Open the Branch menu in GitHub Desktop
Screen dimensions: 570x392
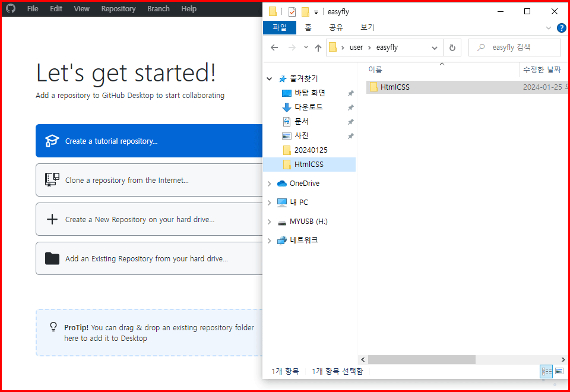tap(158, 9)
